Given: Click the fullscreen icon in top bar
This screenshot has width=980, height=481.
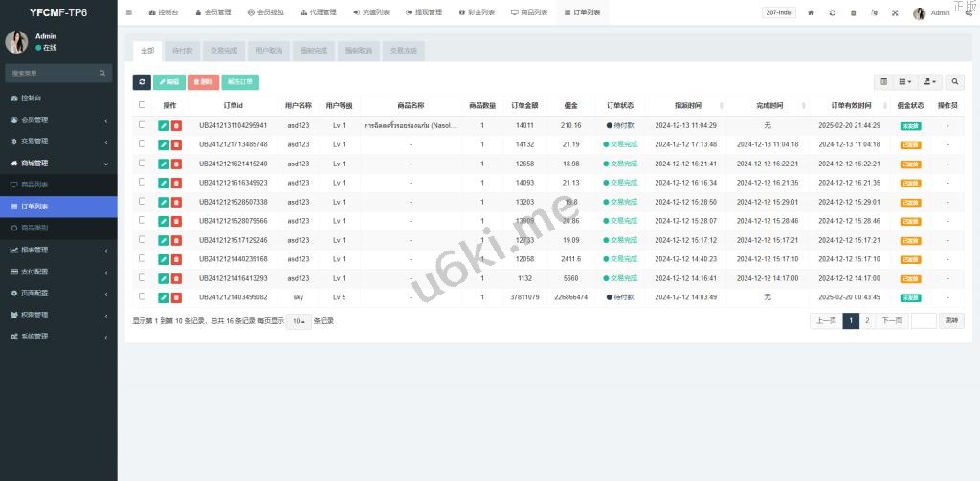Looking at the screenshot, I should [x=895, y=12].
